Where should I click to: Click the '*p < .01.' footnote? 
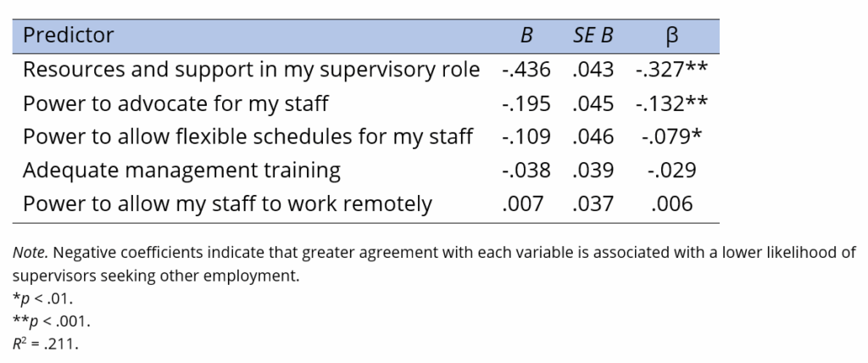point(42,299)
